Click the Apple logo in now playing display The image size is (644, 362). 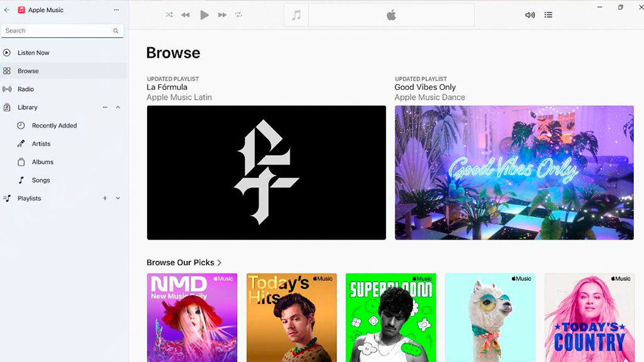pos(391,15)
